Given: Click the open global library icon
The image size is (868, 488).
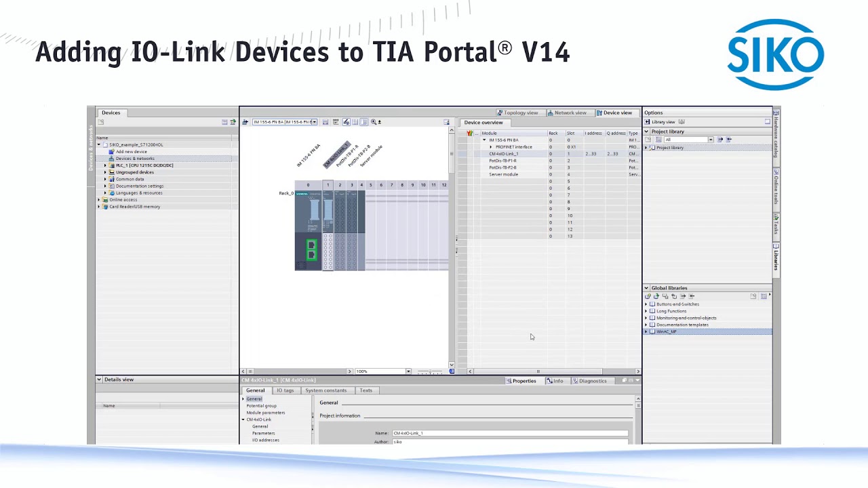Looking at the screenshot, I should tap(656, 296).
